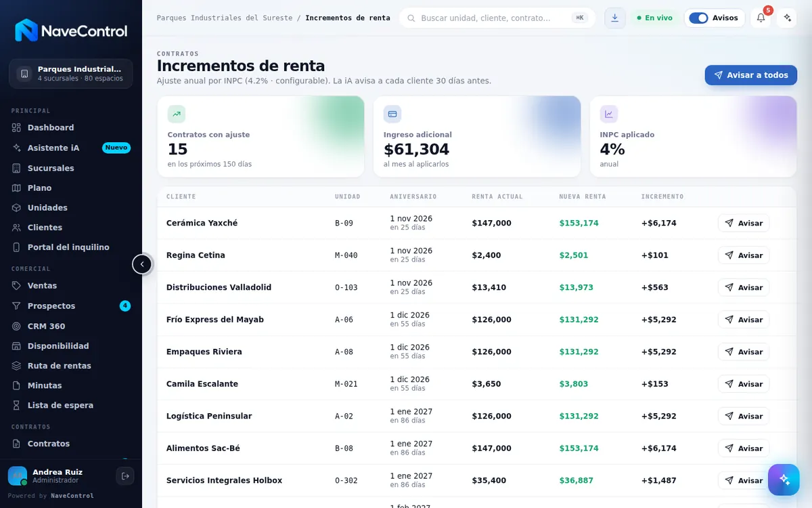Click the Portal del inquilino icon
The height and width of the screenshot is (508, 812).
(17, 247)
